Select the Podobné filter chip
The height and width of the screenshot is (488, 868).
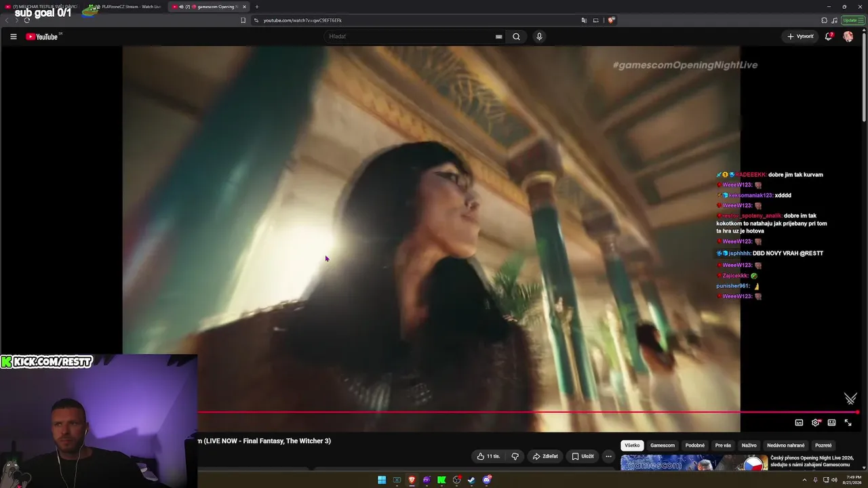click(x=695, y=445)
